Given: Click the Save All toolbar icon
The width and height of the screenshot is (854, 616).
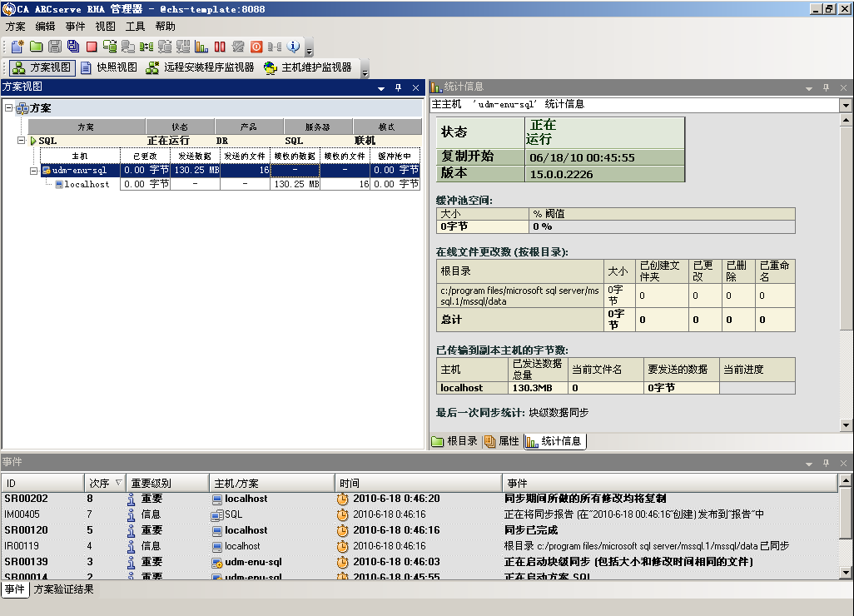Looking at the screenshot, I should point(73,47).
